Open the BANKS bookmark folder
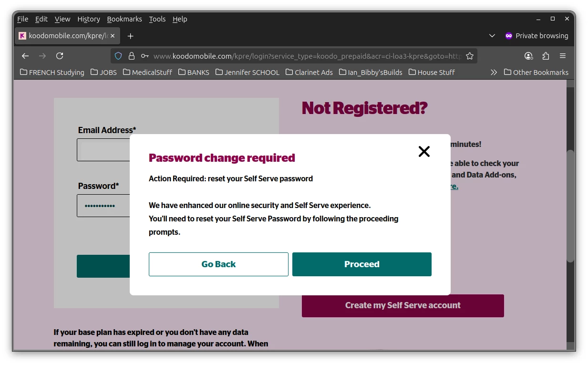Image resolution: width=588 pixels, height=365 pixels. [194, 73]
